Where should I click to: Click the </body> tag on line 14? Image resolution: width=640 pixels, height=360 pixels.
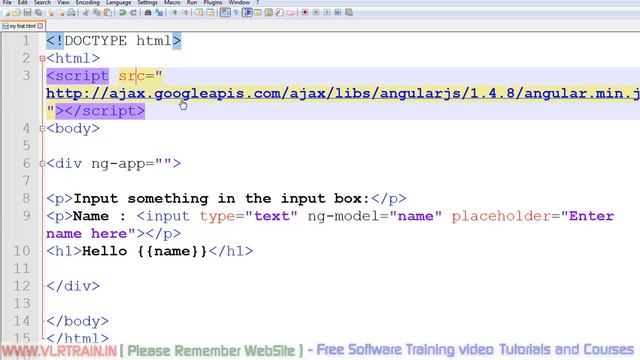(x=78, y=321)
